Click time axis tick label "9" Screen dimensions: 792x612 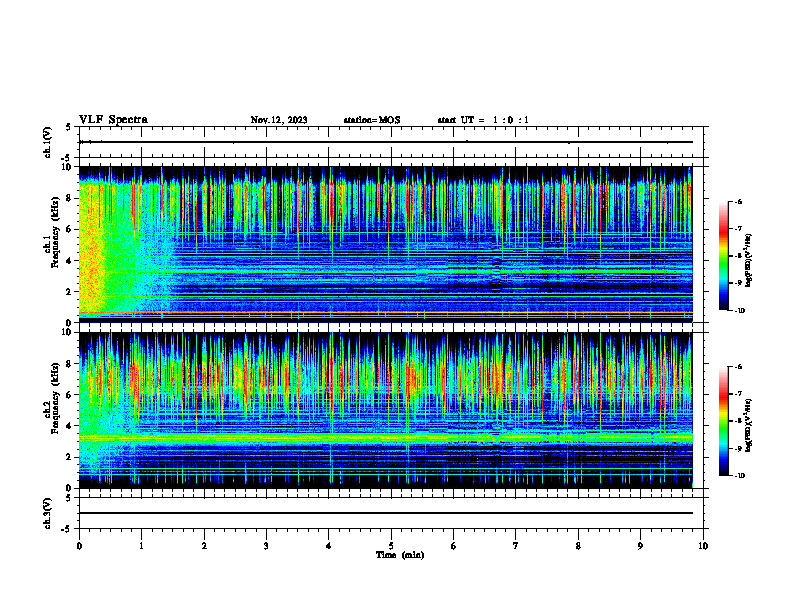click(x=640, y=546)
